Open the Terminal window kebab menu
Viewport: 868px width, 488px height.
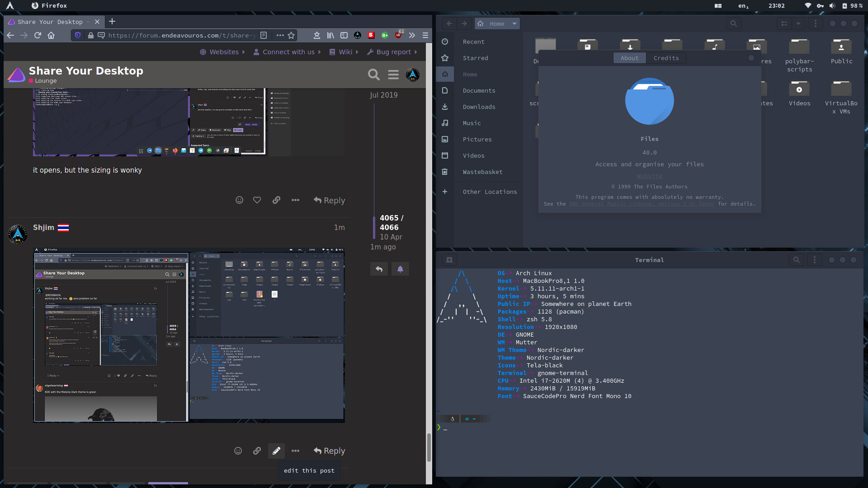point(815,260)
